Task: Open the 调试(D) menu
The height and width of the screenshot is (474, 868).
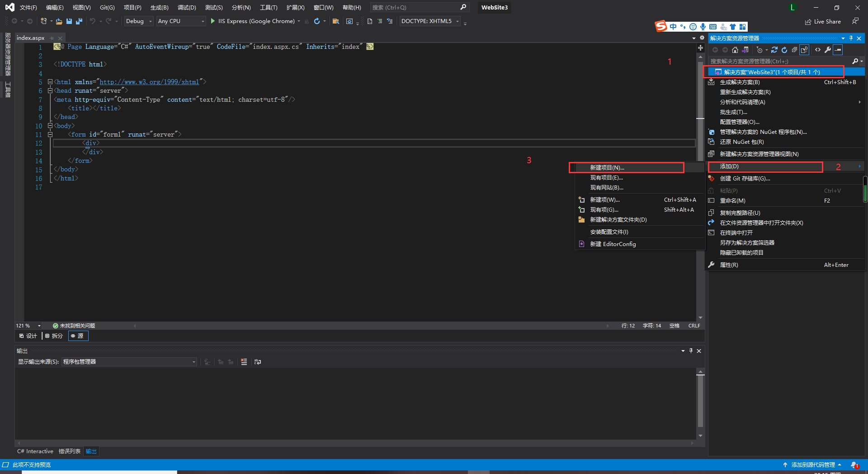Action: pos(187,8)
